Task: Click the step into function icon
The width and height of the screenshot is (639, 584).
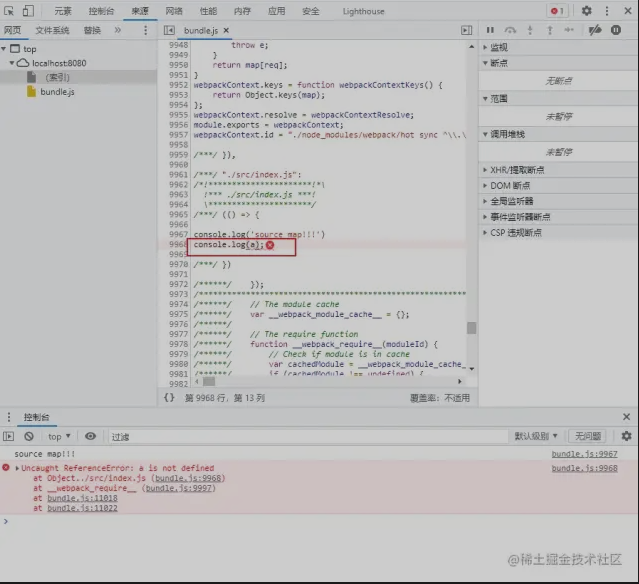Action: (530, 30)
